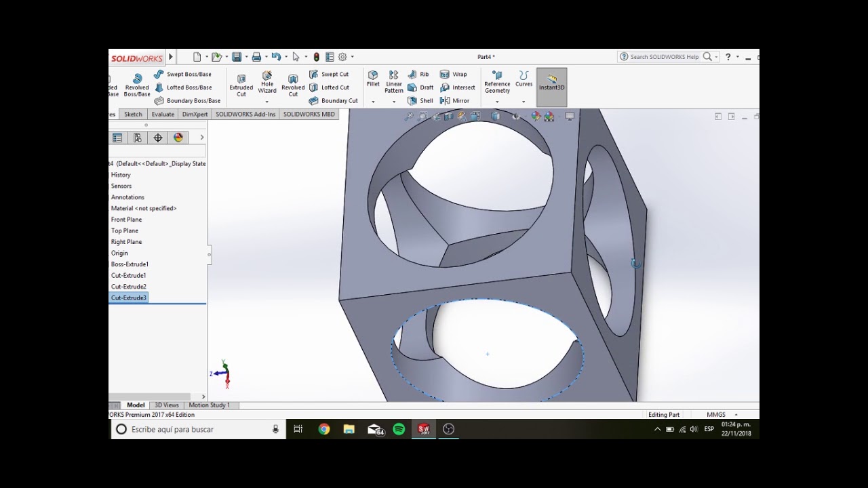Select Boundary Boss/Base tool
Screen dimensions: 868x488
(x=187, y=101)
